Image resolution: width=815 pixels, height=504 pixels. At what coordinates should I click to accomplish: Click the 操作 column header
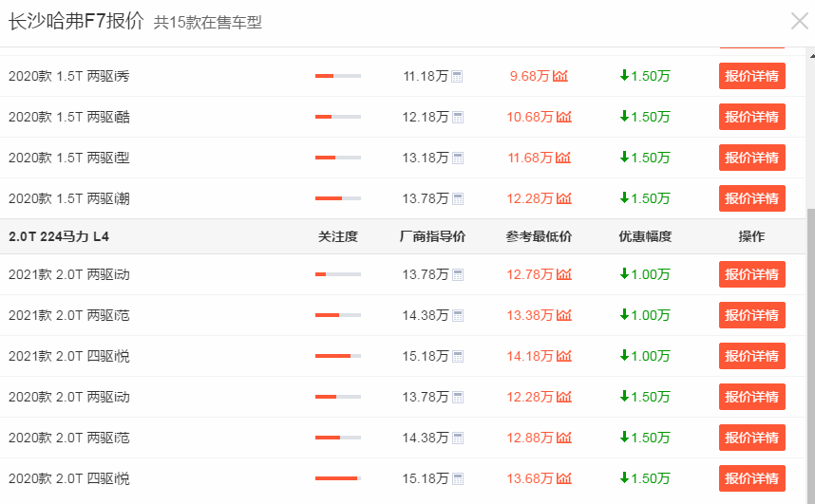click(751, 237)
